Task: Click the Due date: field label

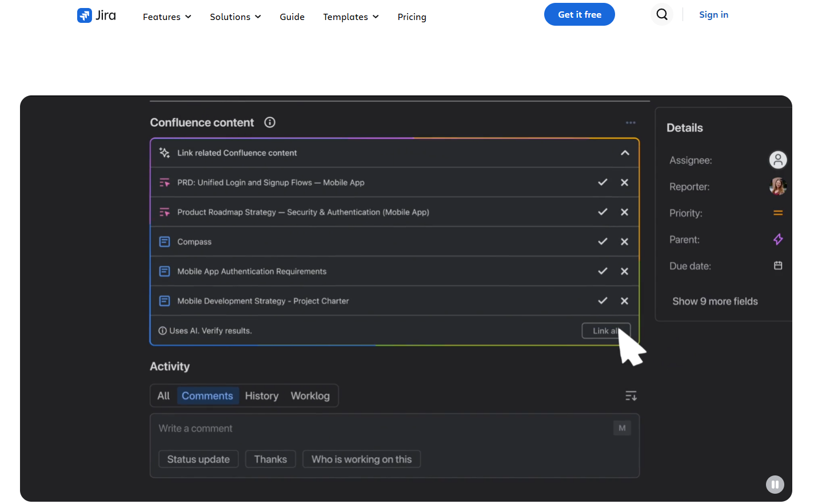Action: pos(690,266)
